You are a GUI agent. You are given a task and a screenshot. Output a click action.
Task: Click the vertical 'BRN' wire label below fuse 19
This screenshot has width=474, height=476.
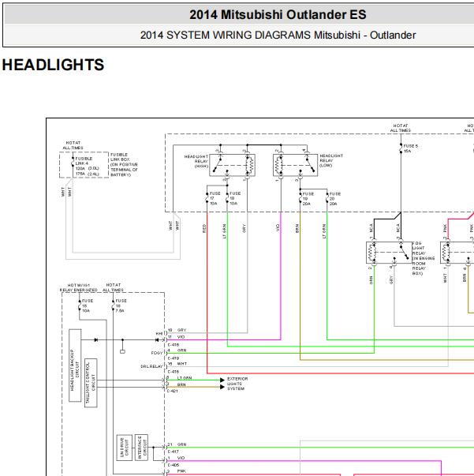coord(297,228)
